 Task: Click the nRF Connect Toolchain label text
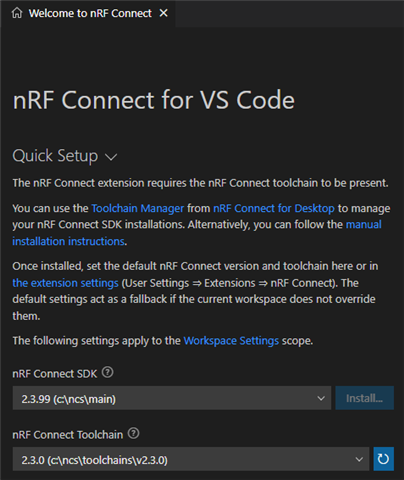click(68, 435)
